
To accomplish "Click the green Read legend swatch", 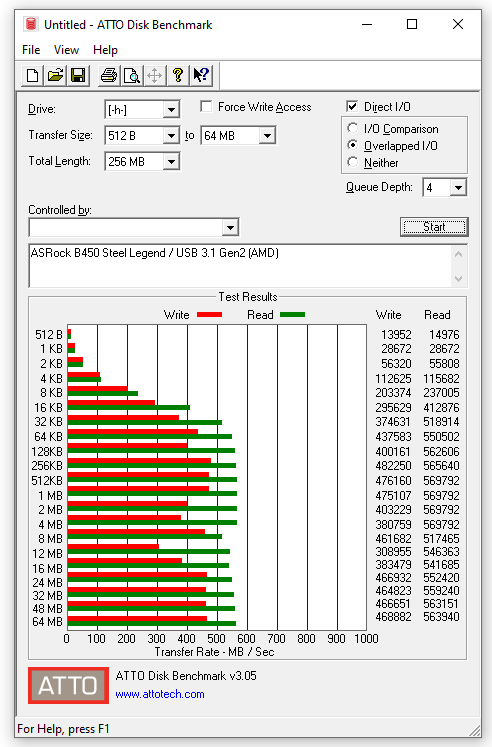I will [292, 314].
